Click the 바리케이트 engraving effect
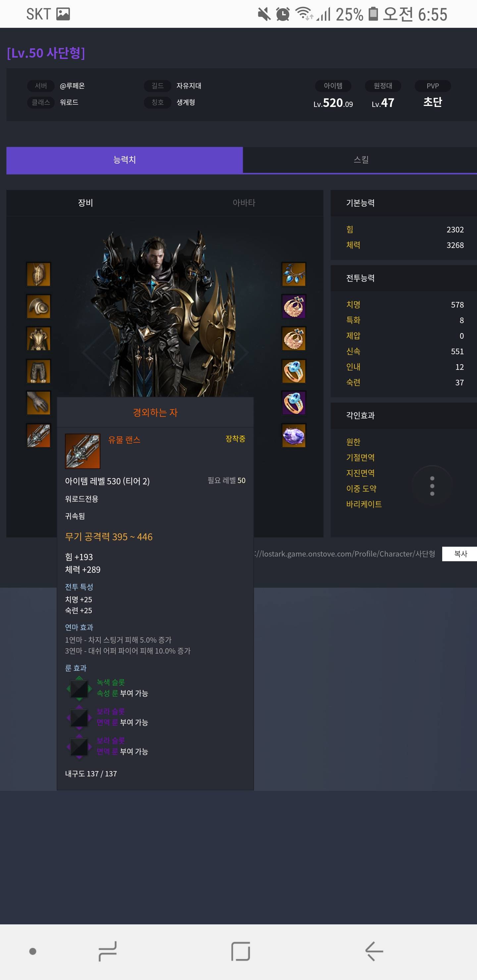Viewport: 477px width, 980px height. (x=364, y=504)
